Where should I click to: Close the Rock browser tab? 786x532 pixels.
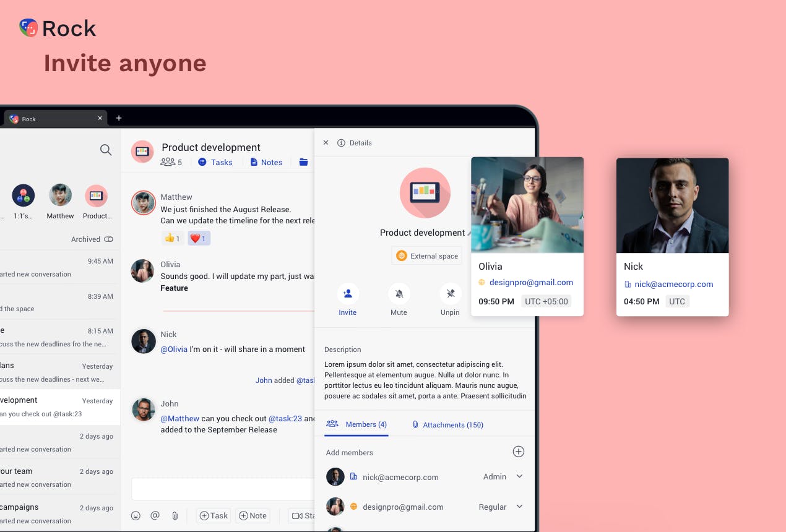coord(100,118)
